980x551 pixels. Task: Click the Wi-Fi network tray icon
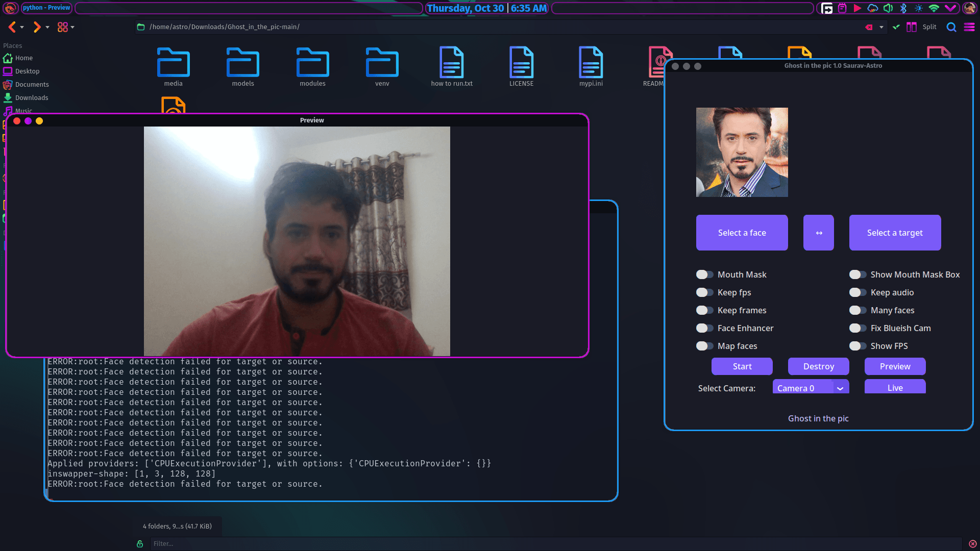[x=934, y=8]
